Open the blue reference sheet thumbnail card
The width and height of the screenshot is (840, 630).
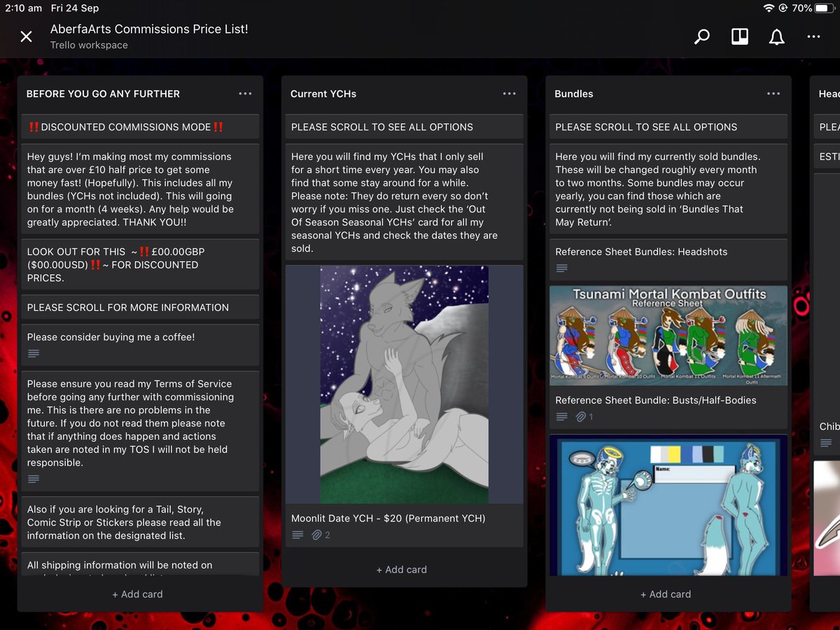[x=668, y=505]
